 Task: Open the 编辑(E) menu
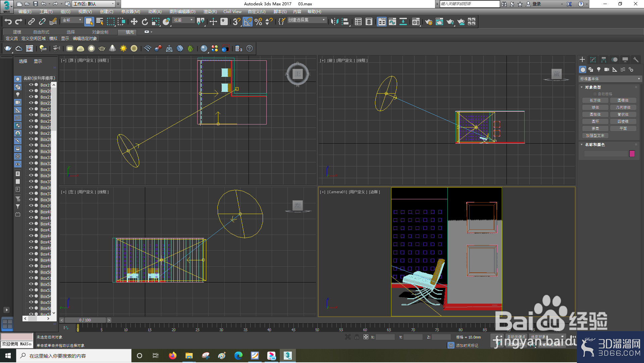click(25, 11)
